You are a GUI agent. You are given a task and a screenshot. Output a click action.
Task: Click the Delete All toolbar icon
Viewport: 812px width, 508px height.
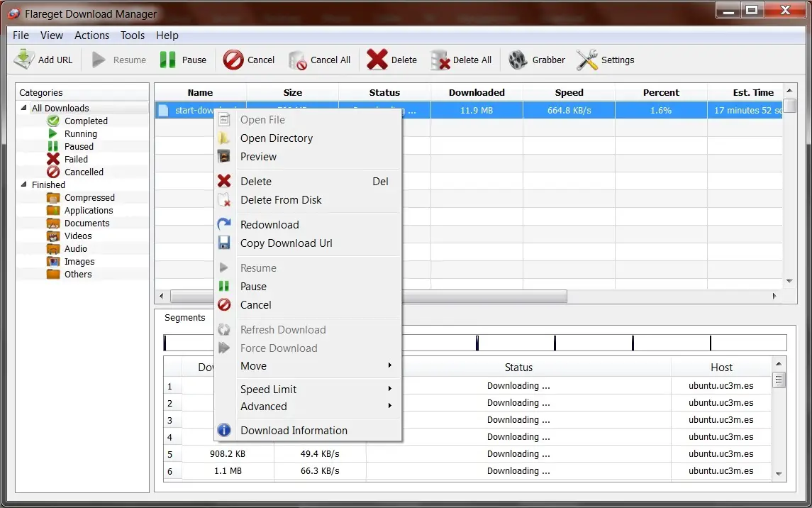[440, 60]
